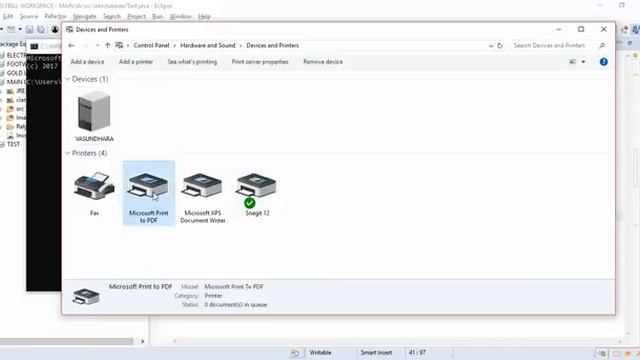Image resolution: width=640 pixels, height=360 pixels.
Task: Click Add a device
Action: (87, 62)
